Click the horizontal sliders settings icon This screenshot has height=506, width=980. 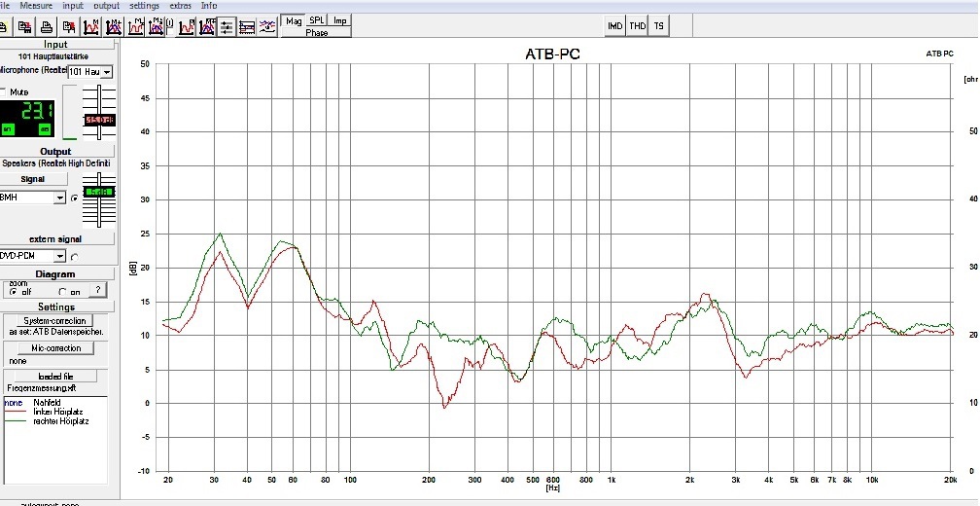(x=227, y=27)
